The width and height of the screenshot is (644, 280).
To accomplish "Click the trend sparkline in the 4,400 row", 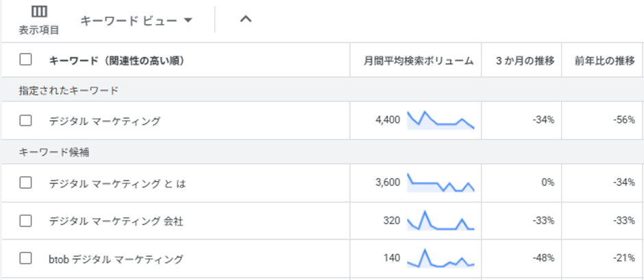I will (441, 120).
